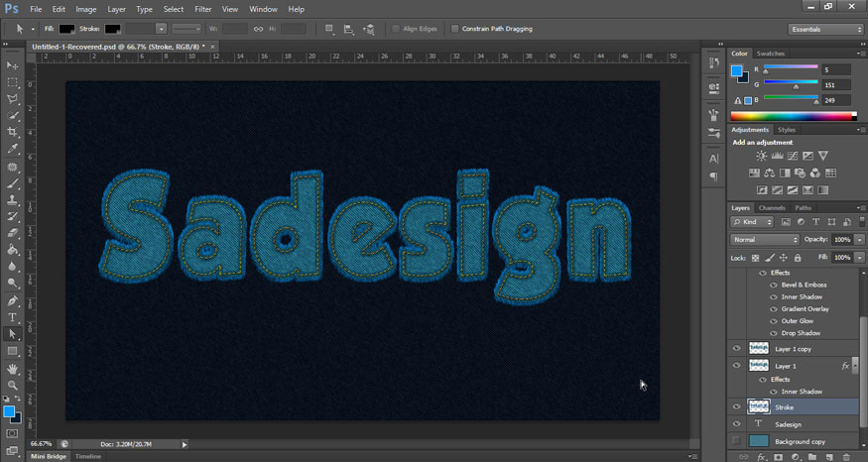
Task: Open the Filter menu
Action: click(203, 9)
